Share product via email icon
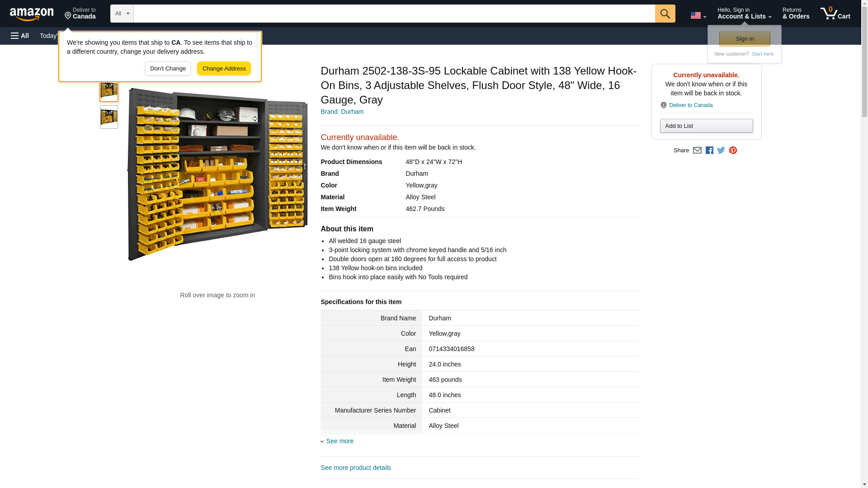 click(697, 150)
